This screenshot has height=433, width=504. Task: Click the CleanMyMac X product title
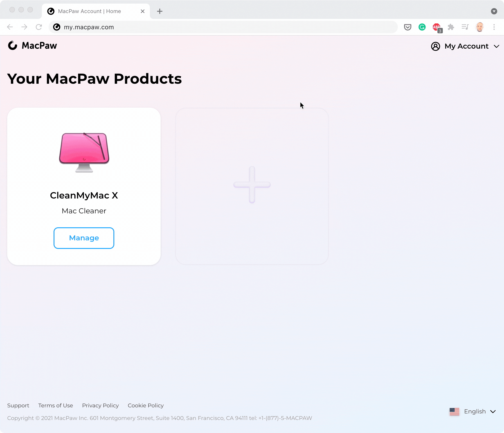click(84, 195)
